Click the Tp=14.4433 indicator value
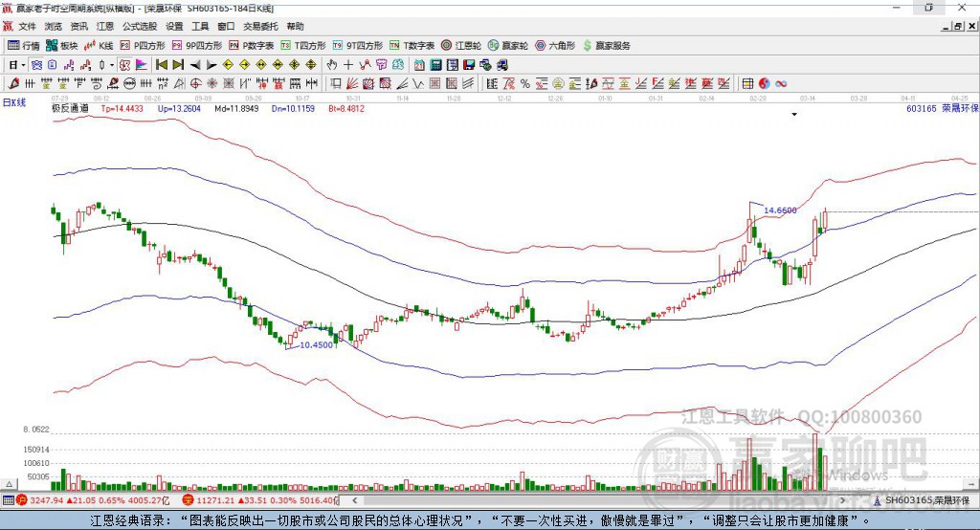This screenshot has height=530, width=980. tap(122, 108)
